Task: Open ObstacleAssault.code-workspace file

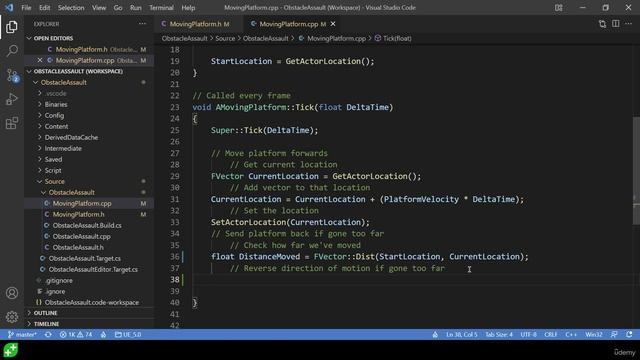Action: pos(91,302)
